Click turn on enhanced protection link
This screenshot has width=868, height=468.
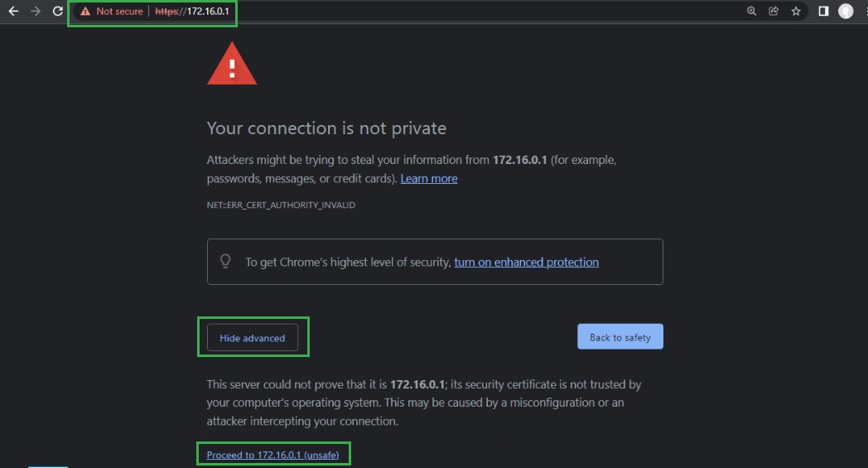coord(526,263)
